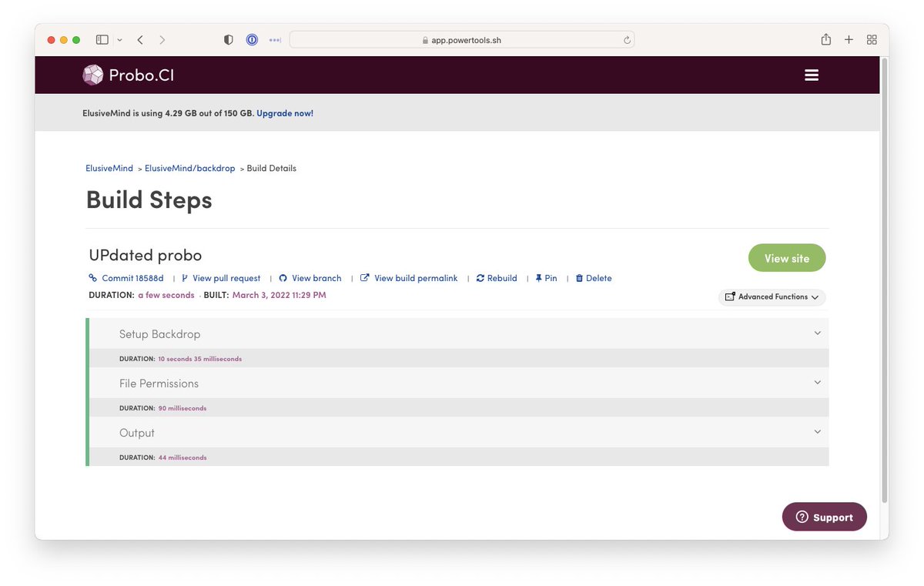Click the Pin pushpin icon
The height and width of the screenshot is (586, 924).
tap(539, 278)
